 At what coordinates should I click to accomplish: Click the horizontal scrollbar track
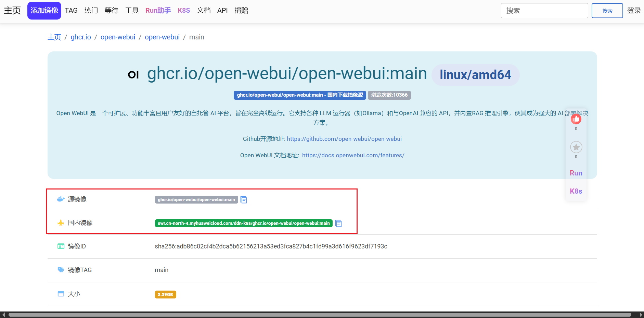coord(320,315)
